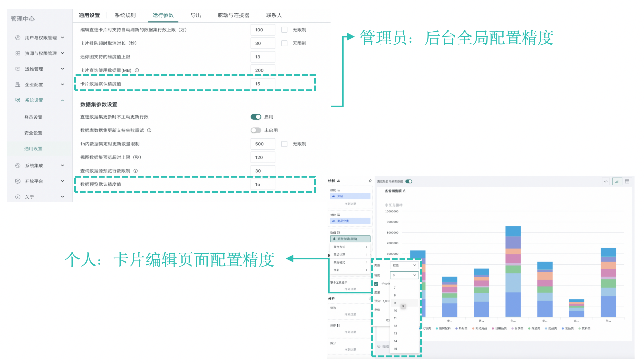
Task: Collapse 系统设置 chevron
Action: [62, 100]
